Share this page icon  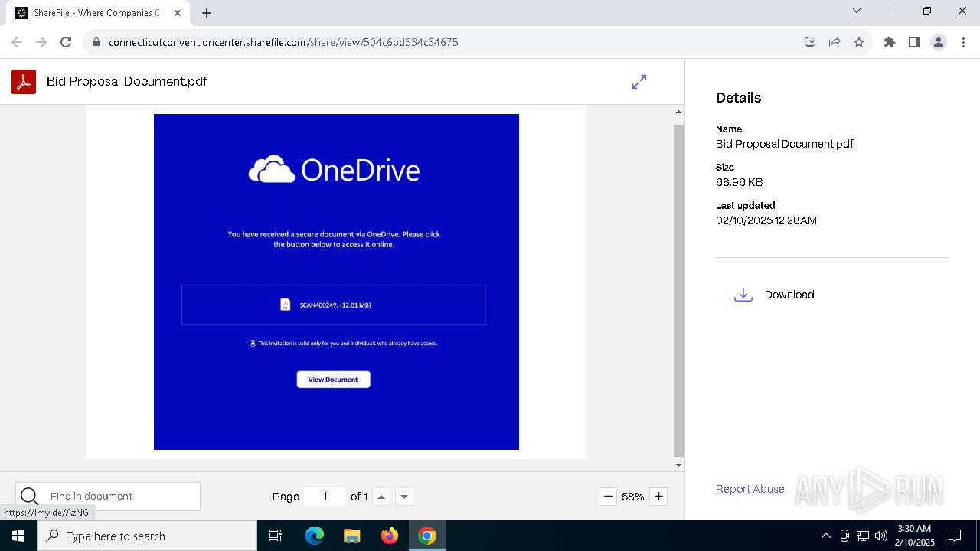tap(835, 42)
